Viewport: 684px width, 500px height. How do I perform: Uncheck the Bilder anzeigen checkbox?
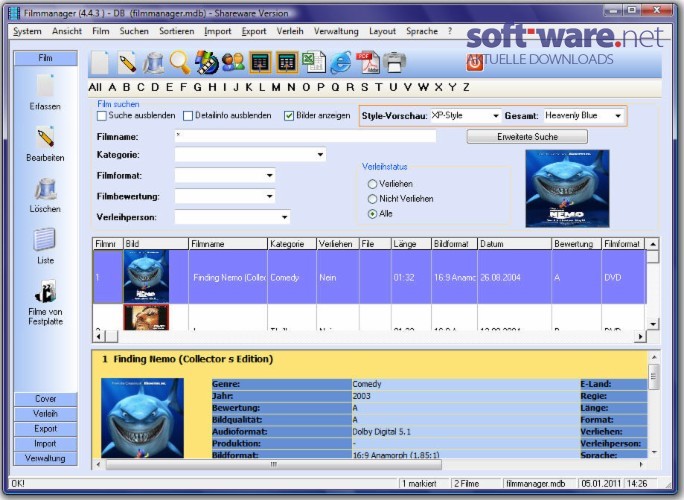click(289, 116)
